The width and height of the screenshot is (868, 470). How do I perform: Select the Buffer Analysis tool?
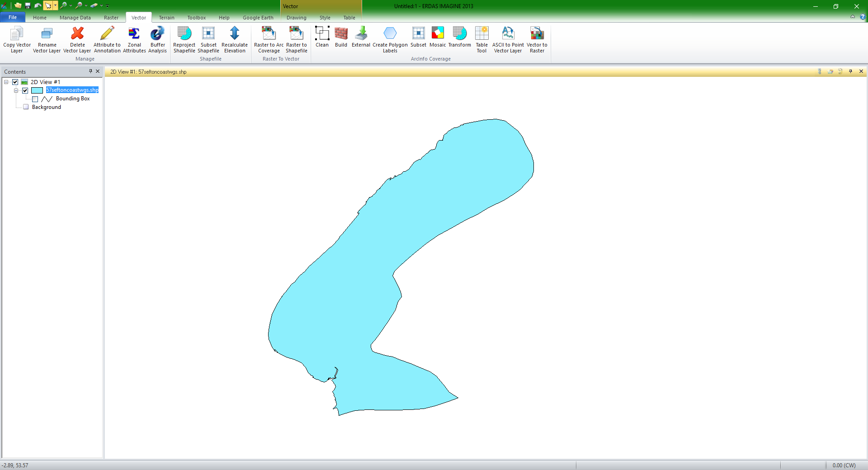point(157,40)
